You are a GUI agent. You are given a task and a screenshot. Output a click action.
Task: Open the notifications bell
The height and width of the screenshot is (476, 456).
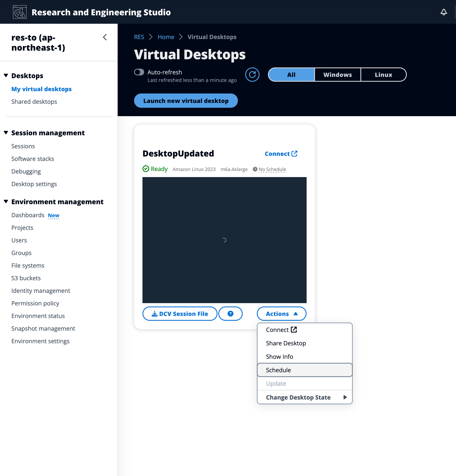coord(444,12)
